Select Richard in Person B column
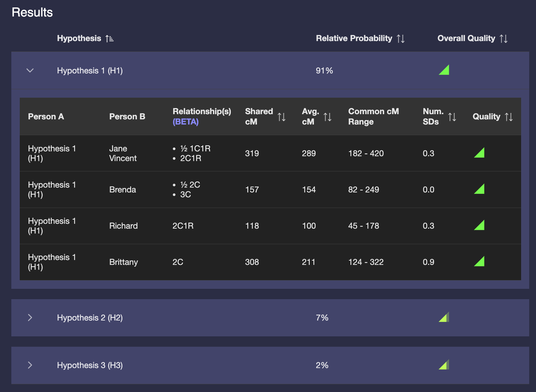This screenshot has width=536, height=392. 123,226
